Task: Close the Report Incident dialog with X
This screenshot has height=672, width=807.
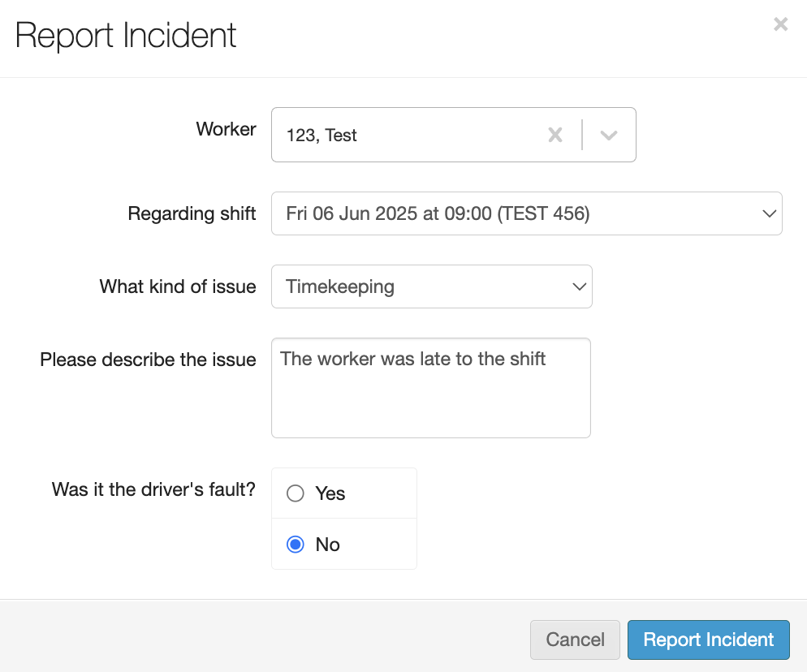Action: 780,24
